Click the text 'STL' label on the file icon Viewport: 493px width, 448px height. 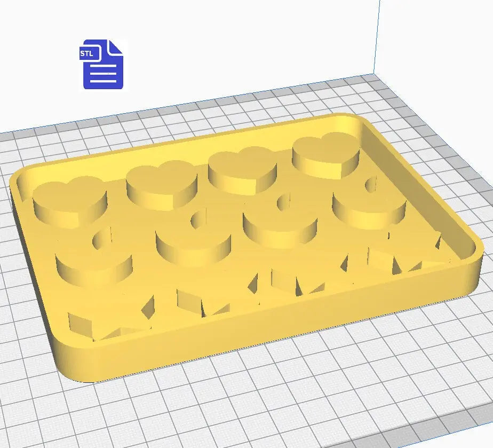87,53
